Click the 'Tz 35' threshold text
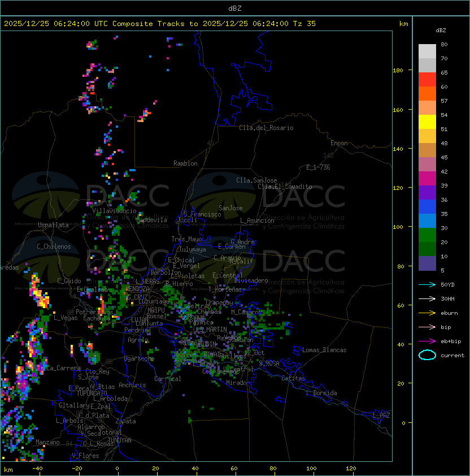 pos(304,24)
